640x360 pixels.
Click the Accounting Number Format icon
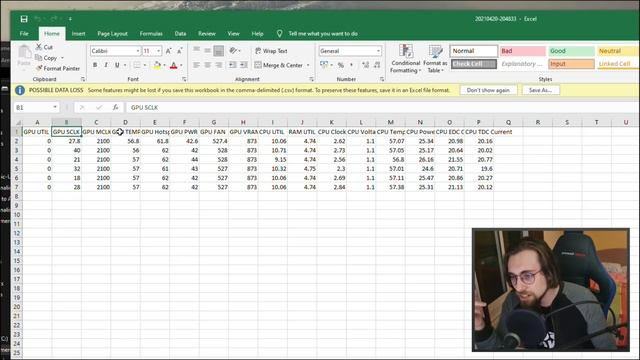click(324, 65)
